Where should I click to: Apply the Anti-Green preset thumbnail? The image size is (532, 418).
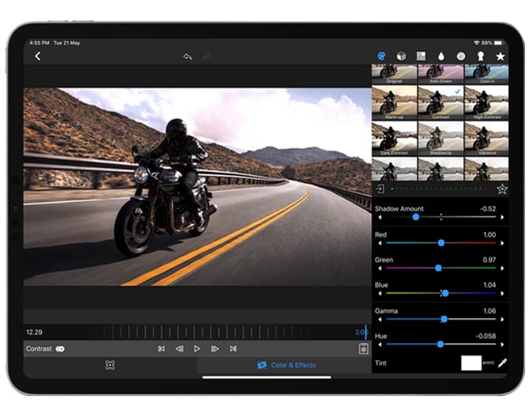[x=441, y=74]
